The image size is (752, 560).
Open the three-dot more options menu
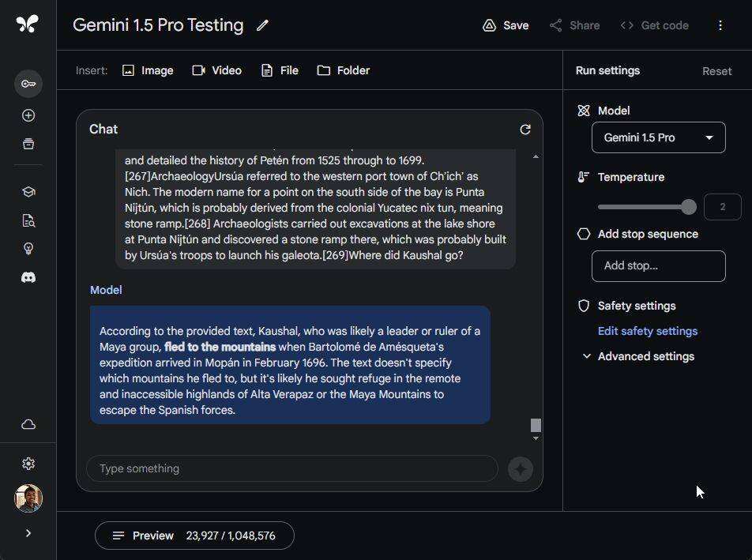pyautogui.click(x=720, y=25)
